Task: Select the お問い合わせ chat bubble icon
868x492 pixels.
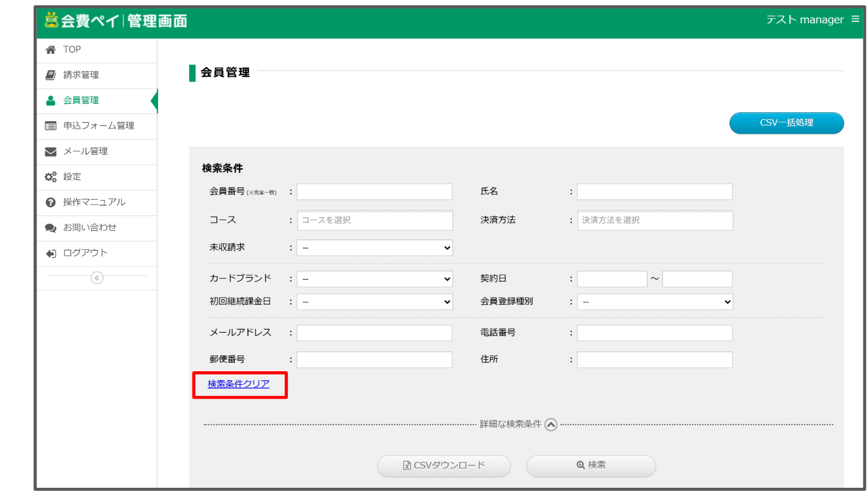Action: [x=51, y=228]
